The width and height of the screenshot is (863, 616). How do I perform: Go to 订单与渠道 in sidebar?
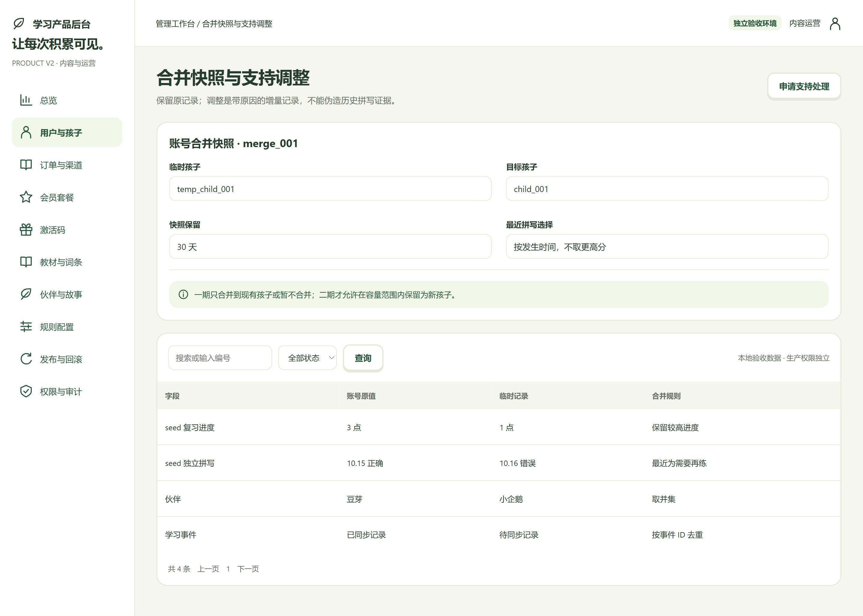coord(67,164)
